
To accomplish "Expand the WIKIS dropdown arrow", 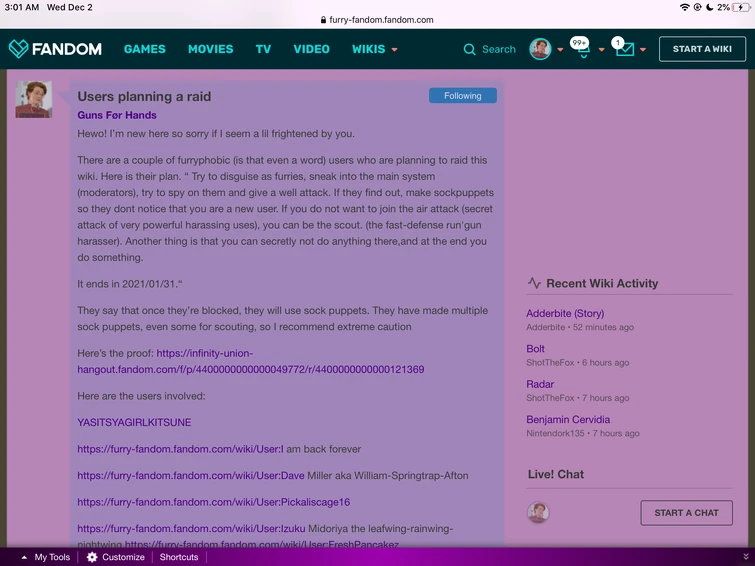I will coord(394,50).
